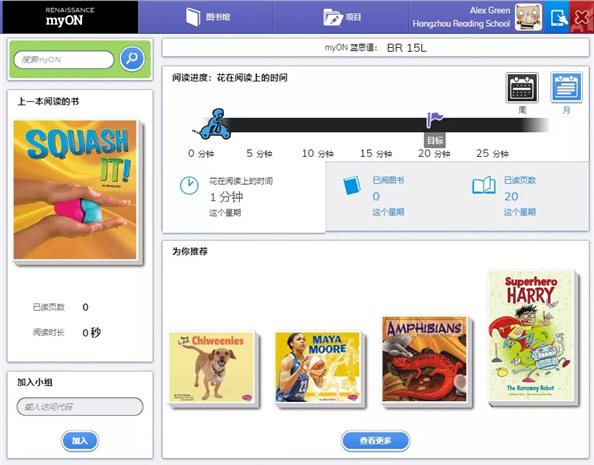Click the goal flag marker on progress bar

click(435, 121)
